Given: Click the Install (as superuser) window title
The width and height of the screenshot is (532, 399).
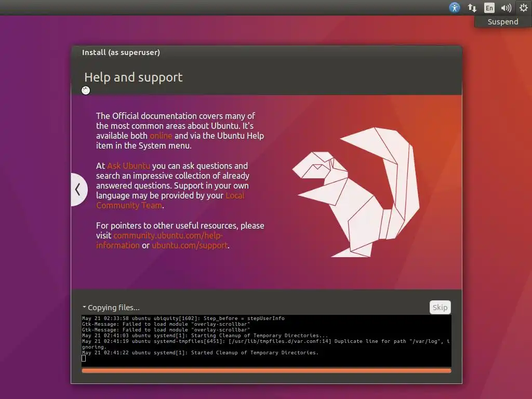Looking at the screenshot, I should pyautogui.click(x=121, y=52).
